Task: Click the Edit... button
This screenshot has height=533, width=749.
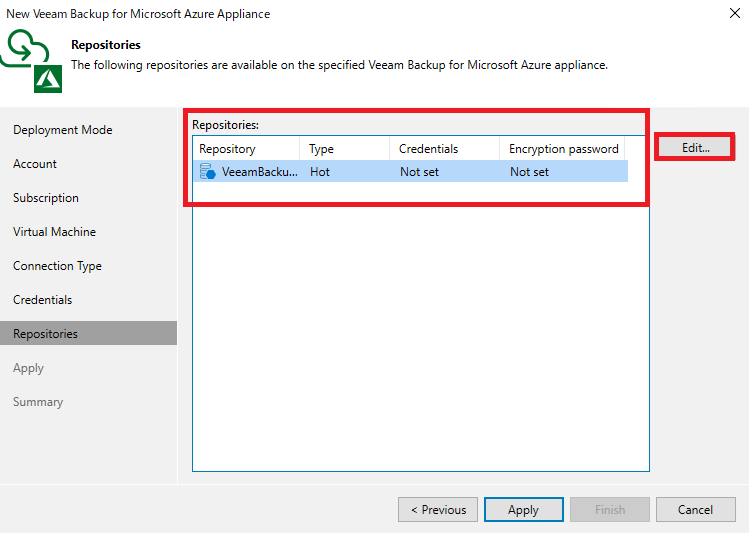Action: pyautogui.click(x=695, y=148)
